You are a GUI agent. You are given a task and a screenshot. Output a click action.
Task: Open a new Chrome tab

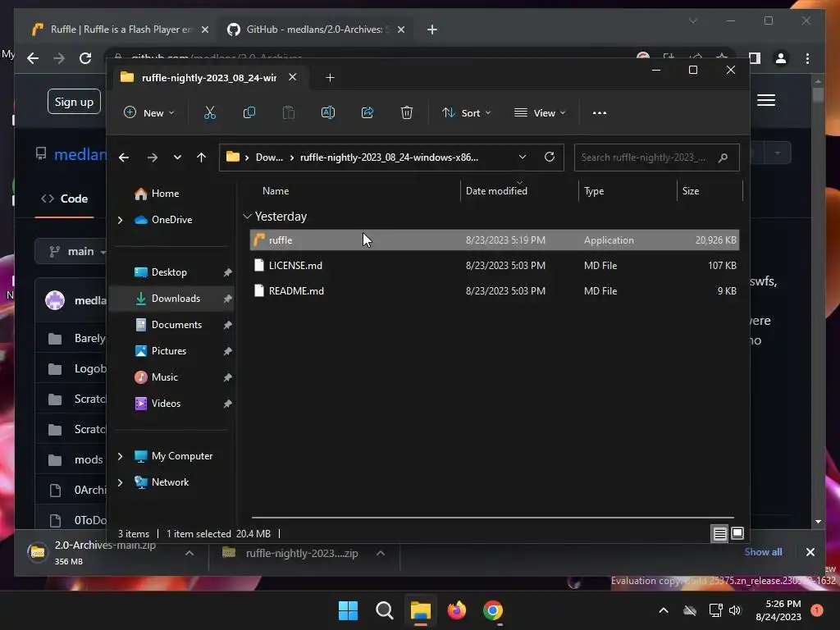coord(432,30)
